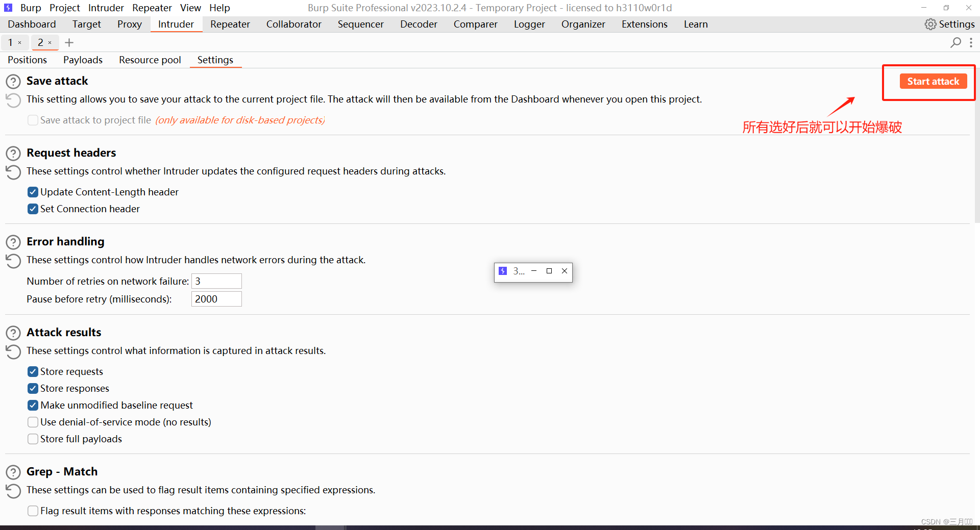The width and height of the screenshot is (980, 530).
Task: Switch to the Collaborator tab
Action: coord(293,24)
